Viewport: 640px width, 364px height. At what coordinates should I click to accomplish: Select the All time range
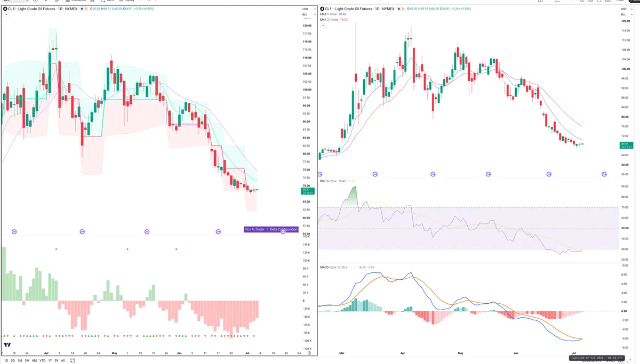click(x=63, y=360)
